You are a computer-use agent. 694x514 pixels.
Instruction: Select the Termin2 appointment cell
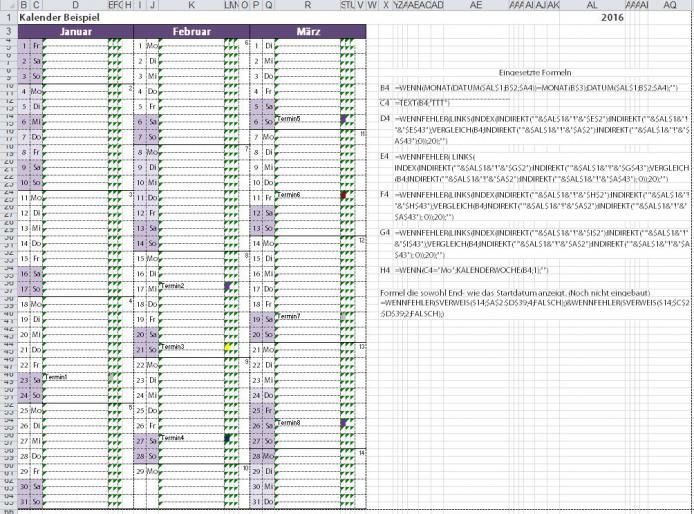pyautogui.click(x=192, y=286)
